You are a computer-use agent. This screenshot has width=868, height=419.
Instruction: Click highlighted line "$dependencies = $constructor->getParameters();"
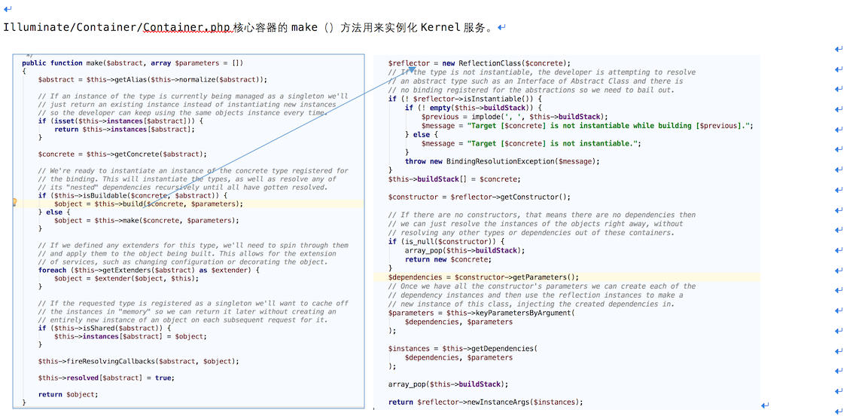click(x=483, y=277)
